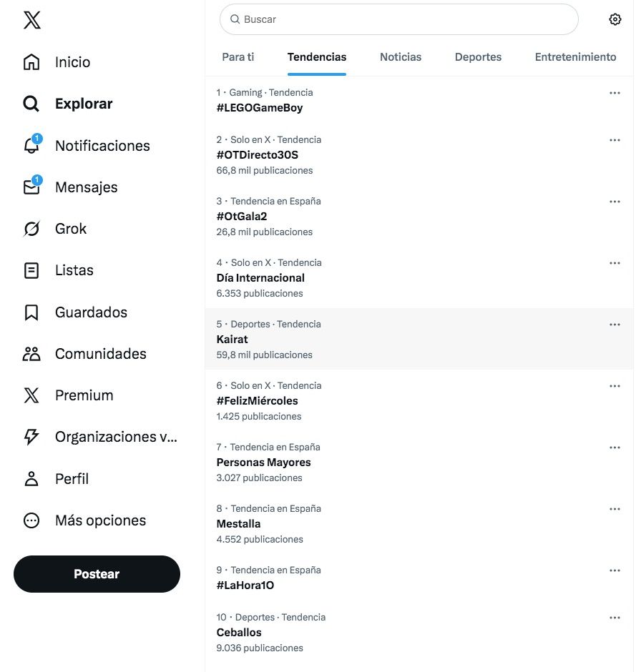Expand Más opciones menu in sidebar
Viewport: 641px width, 672px height.
31,520
